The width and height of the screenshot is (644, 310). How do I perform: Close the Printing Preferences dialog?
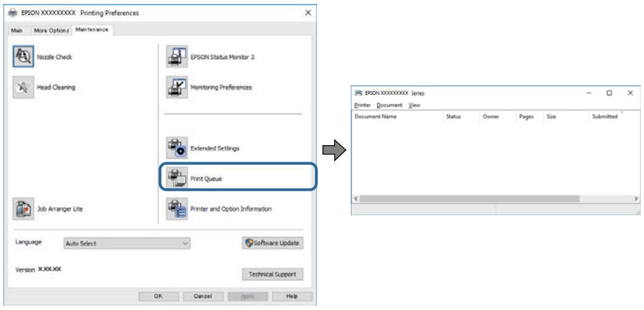coord(308,13)
